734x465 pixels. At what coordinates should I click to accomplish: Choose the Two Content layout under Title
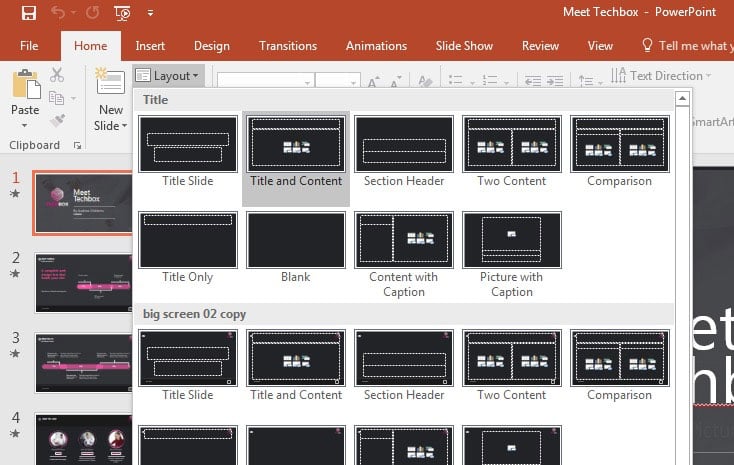[x=512, y=151]
